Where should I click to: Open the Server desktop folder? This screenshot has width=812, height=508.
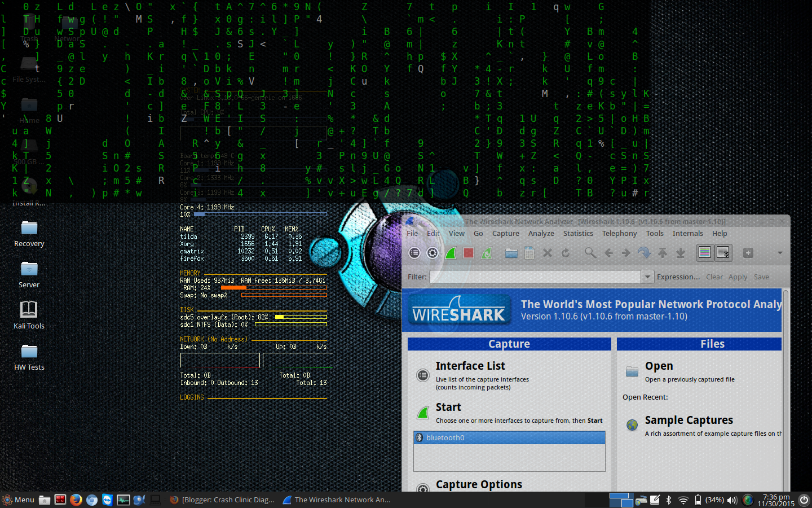point(29,275)
